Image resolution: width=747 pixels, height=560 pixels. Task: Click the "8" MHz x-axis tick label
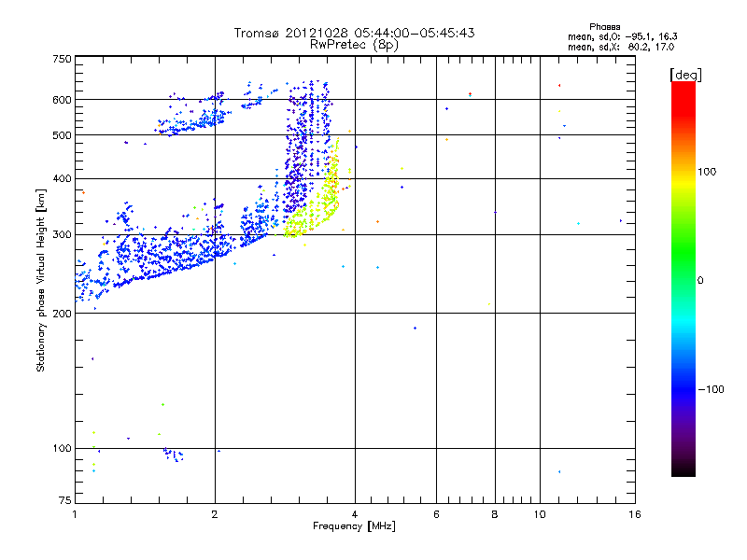click(495, 514)
